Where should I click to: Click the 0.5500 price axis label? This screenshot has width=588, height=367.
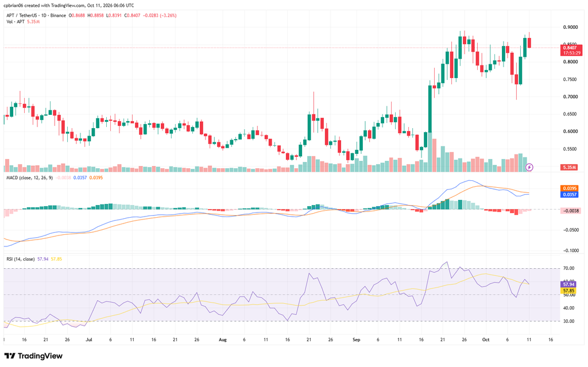pos(570,149)
